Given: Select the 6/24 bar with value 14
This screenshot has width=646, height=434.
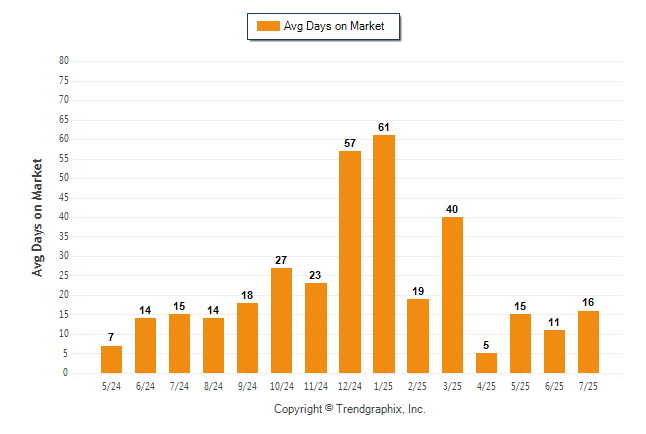Looking at the screenshot, I should [145, 345].
